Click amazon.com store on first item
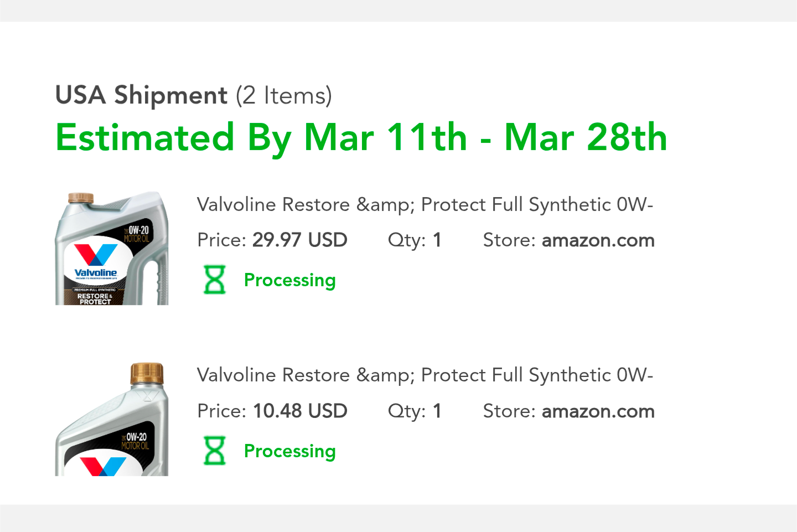Screen dimensions: 797x532 [598, 241]
